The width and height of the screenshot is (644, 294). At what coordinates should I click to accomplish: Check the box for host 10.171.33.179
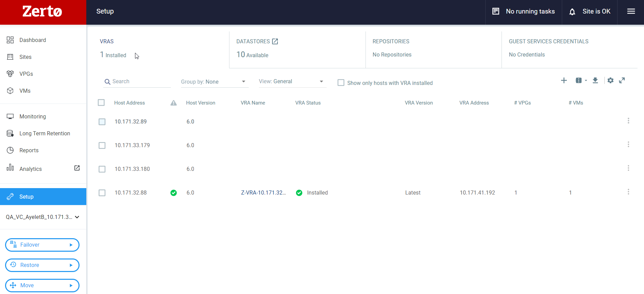click(x=102, y=145)
